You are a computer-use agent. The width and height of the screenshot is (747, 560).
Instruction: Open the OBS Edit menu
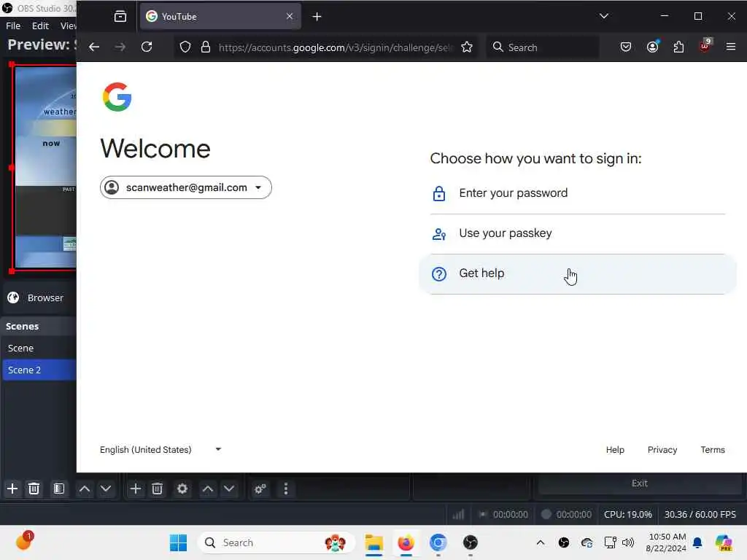(41, 26)
